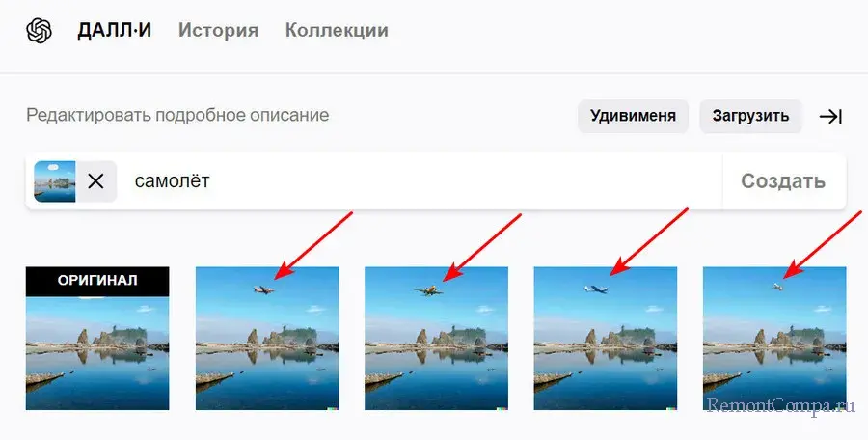Screen dimensions: 868x440
Task: Click the Удивименя button
Action: [x=633, y=116]
